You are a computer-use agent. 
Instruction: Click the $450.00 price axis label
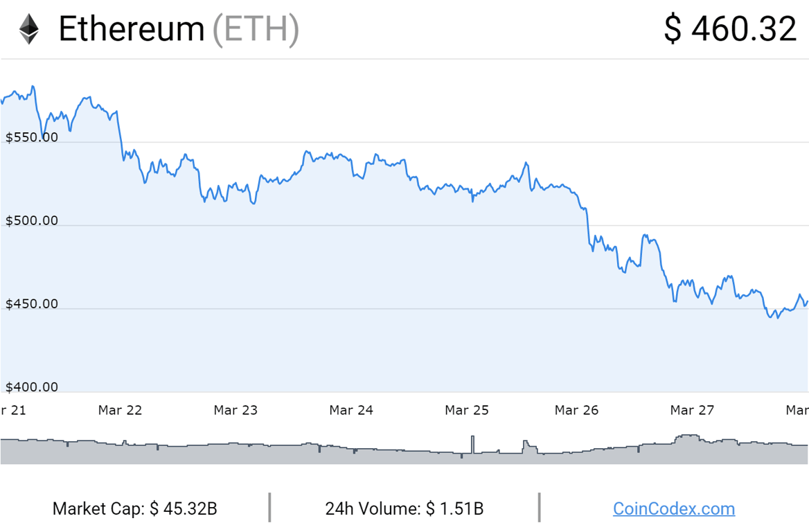point(32,304)
